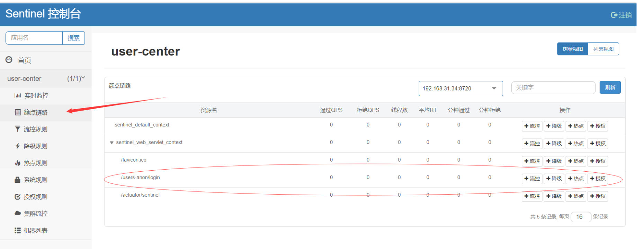Add 热点 rule for sentinel_default_context
644x249 pixels.
[576, 126]
